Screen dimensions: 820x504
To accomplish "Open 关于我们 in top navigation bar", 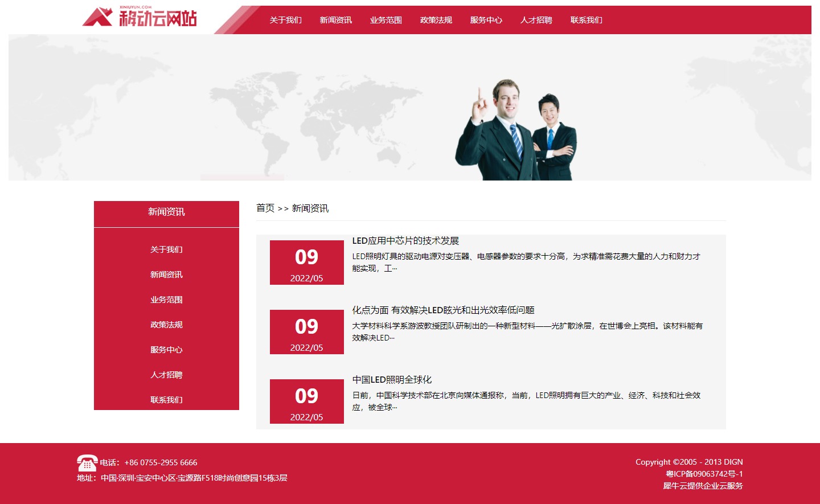I will (285, 20).
